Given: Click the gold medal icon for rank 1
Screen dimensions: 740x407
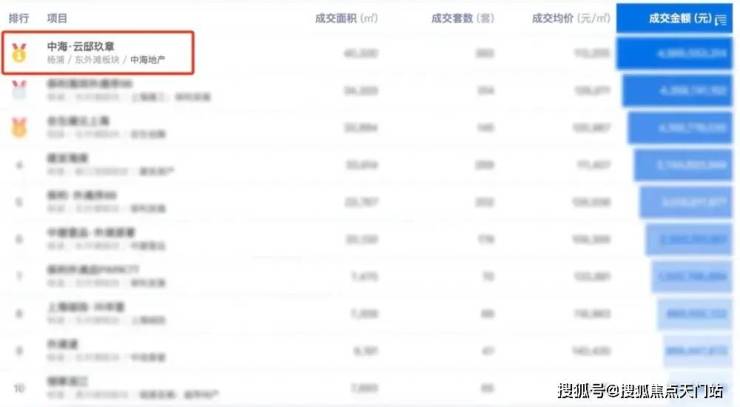Looking at the screenshot, I should (19, 53).
